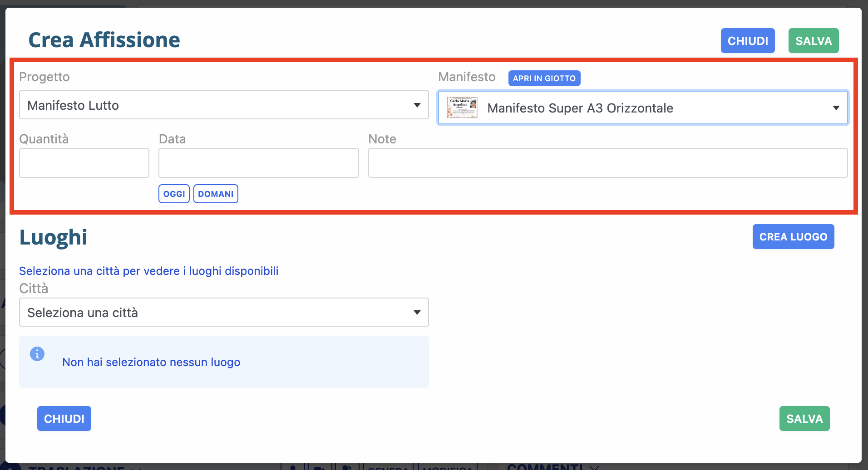Screen dimensions: 868x470
Task: Open the Progetto dropdown showing Manifesto Lutto
Action: coord(224,105)
